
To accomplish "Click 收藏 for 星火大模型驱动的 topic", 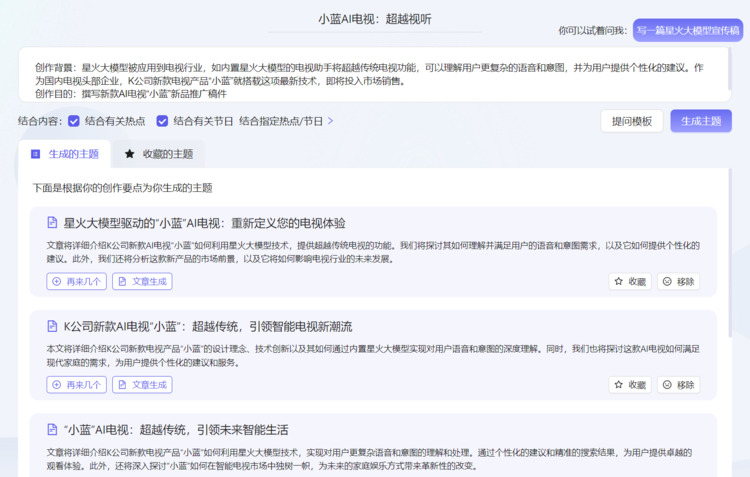I will 630,281.
